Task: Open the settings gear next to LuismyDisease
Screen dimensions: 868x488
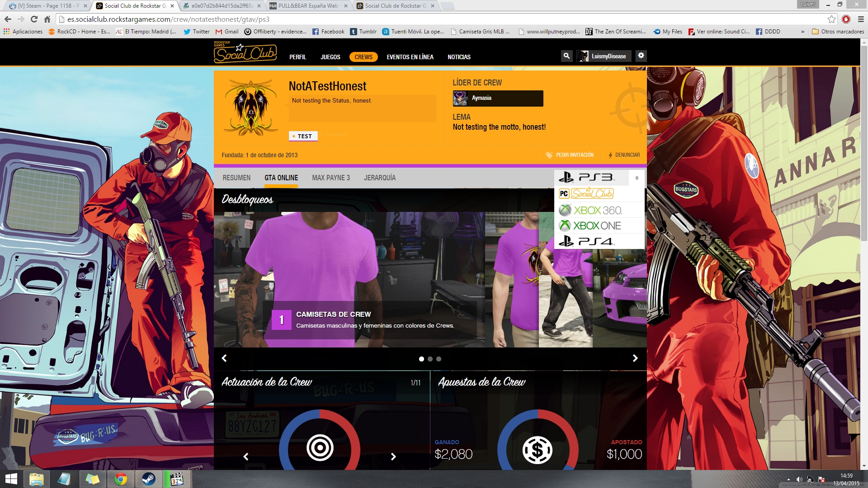Action: click(x=641, y=56)
